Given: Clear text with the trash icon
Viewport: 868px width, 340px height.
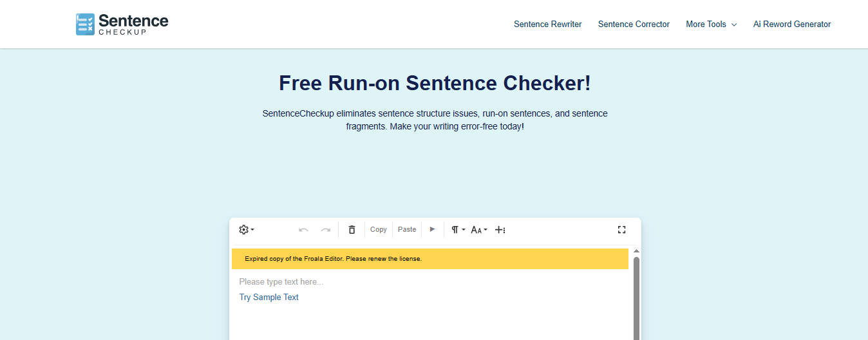Looking at the screenshot, I should click(x=352, y=230).
